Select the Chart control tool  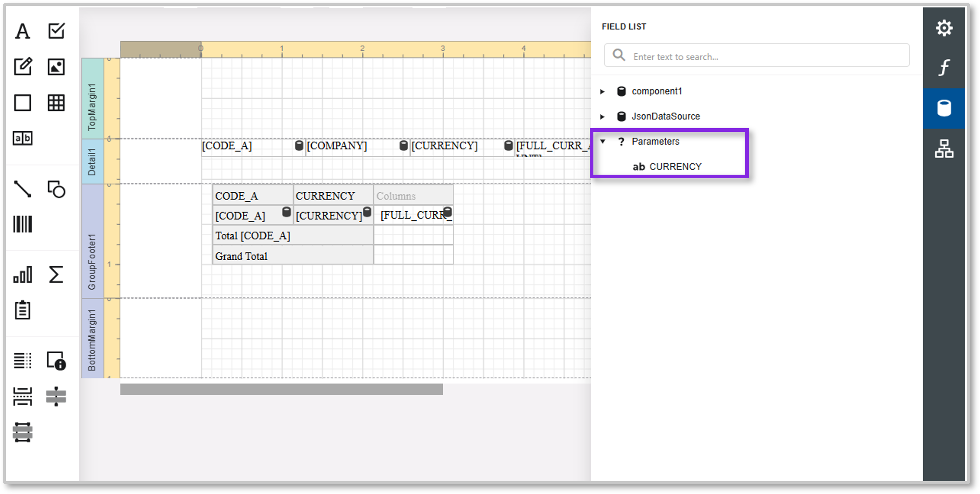pos(22,274)
